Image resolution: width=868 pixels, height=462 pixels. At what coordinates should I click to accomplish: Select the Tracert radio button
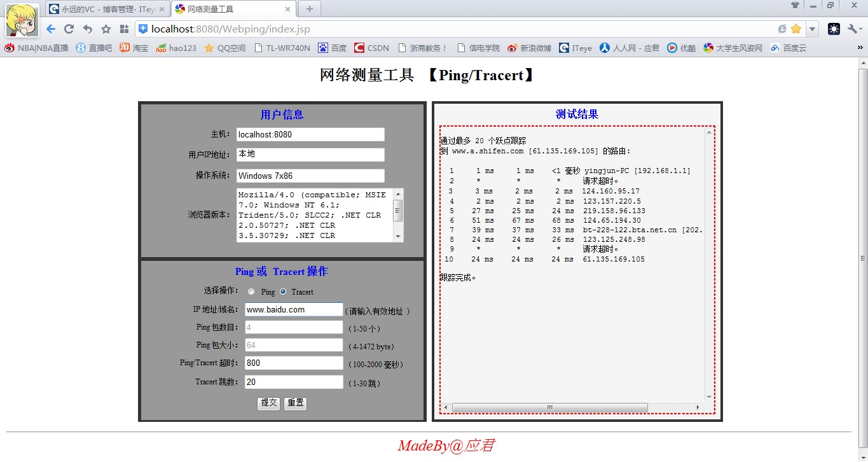[x=283, y=291]
